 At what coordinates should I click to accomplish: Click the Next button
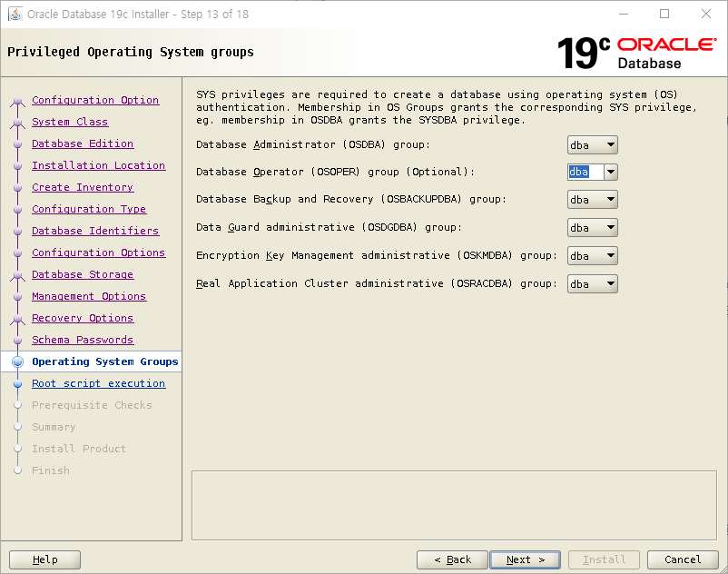[x=525, y=559]
